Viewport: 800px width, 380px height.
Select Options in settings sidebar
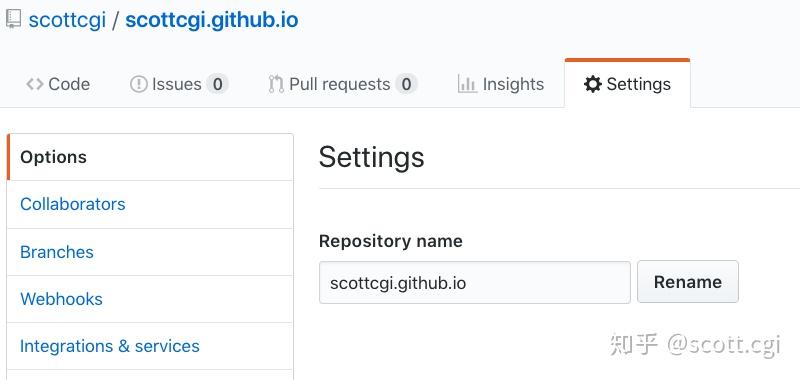(x=150, y=157)
